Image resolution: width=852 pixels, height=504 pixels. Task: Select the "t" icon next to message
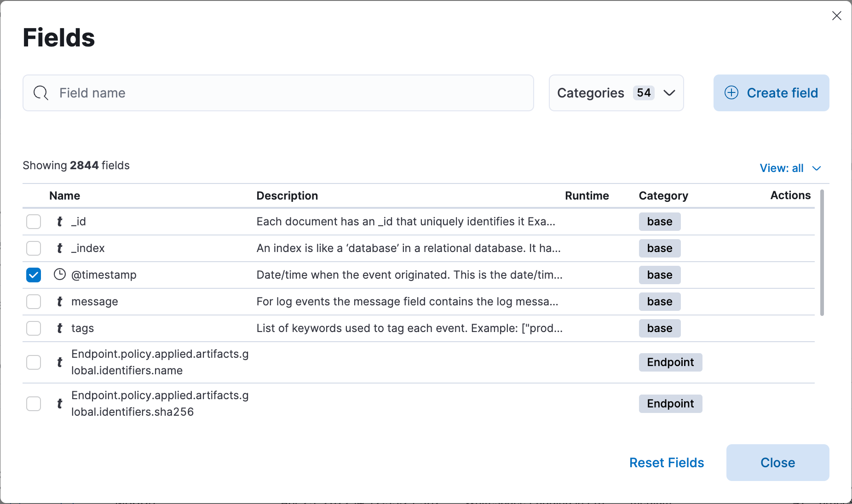point(59,302)
